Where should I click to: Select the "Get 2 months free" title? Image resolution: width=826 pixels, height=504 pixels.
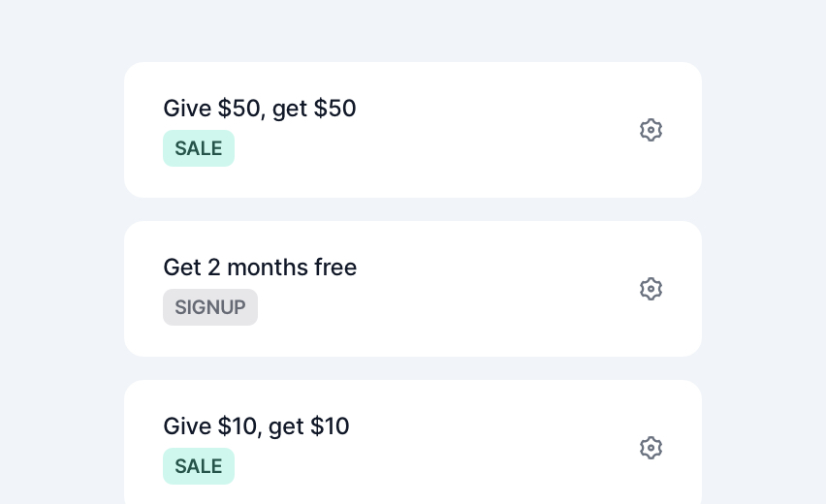pyautogui.click(x=260, y=267)
